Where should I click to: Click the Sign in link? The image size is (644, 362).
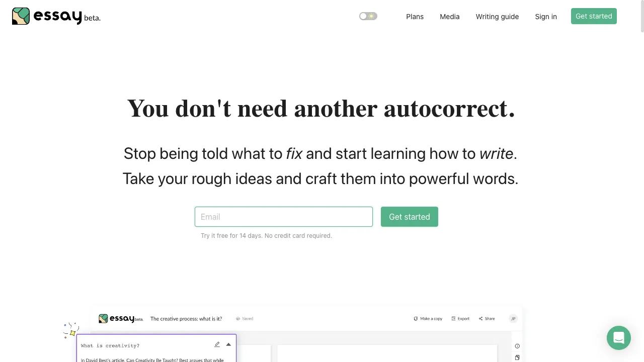[546, 17]
